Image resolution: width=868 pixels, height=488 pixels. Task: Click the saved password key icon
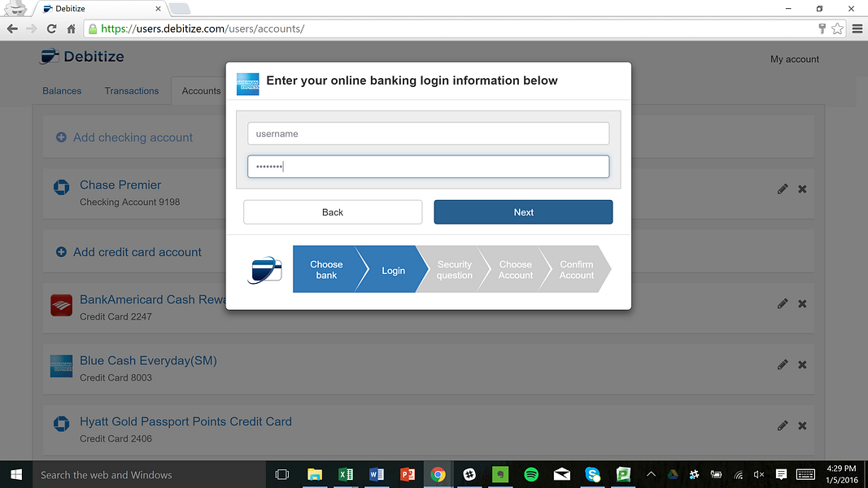pyautogui.click(x=822, y=28)
